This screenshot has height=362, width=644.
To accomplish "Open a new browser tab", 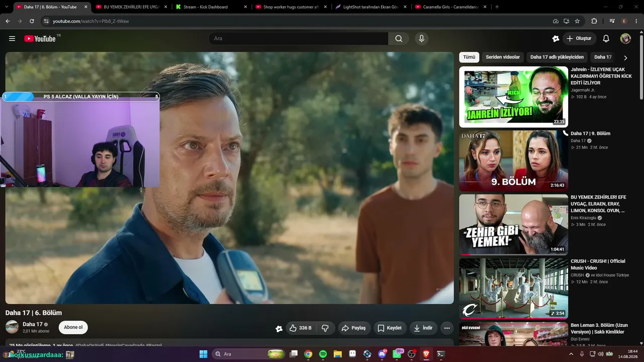I will [x=497, y=7].
